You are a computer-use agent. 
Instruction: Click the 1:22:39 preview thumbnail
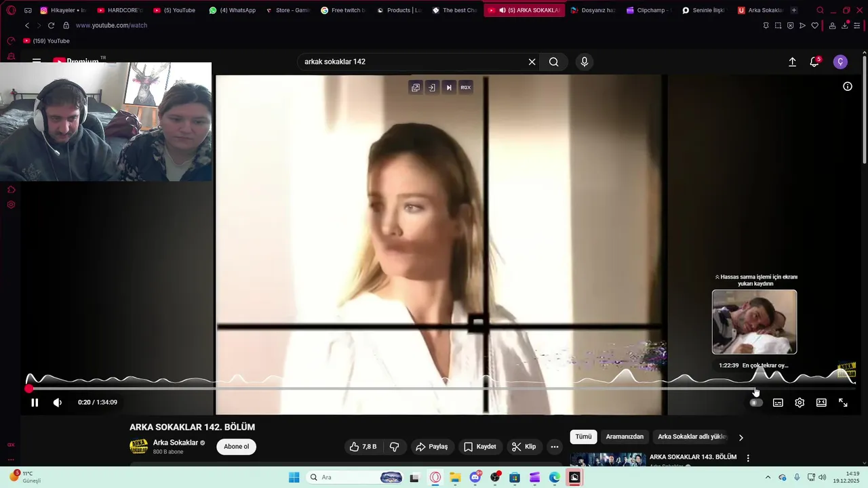[754, 322]
